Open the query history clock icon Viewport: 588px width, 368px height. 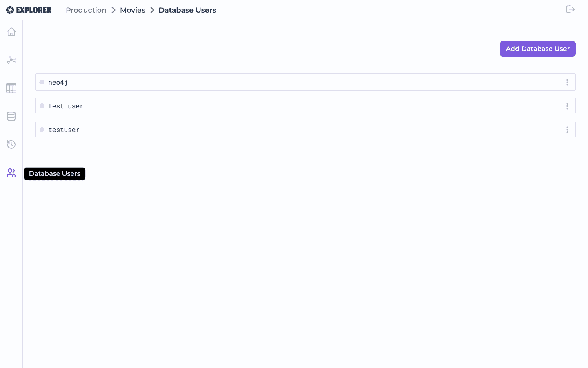click(11, 145)
